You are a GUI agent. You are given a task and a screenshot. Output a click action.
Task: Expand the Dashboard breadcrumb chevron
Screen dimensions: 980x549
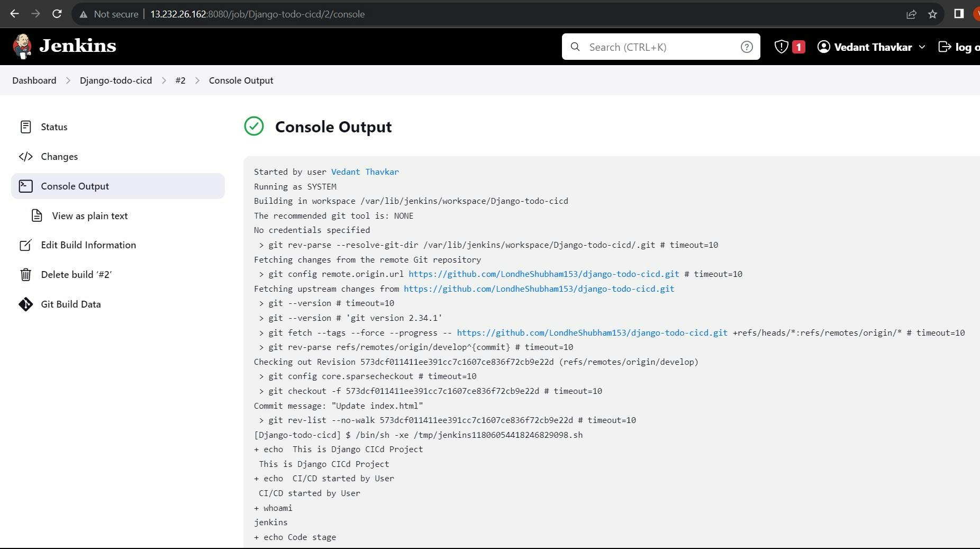pos(68,80)
